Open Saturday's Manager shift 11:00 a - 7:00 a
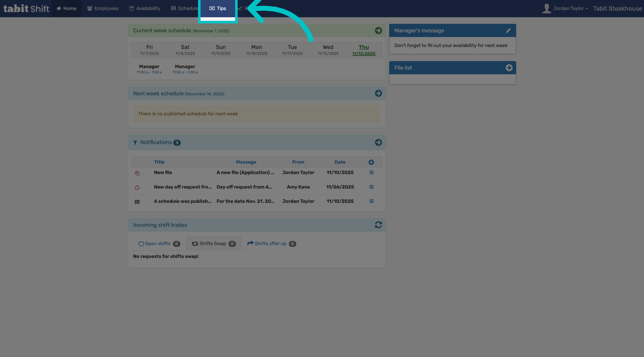The image size is (644, 357). click(x=185, y=69)
